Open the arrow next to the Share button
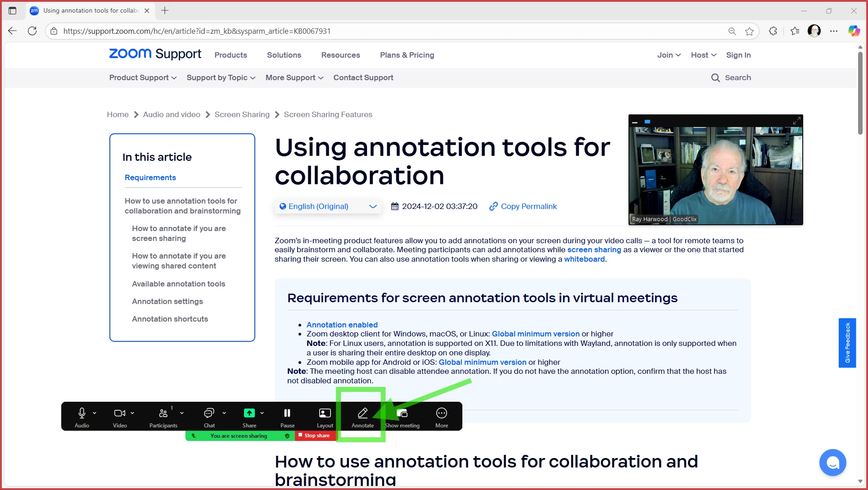This screenshot has width=868, height=490. pyautogui.click(x=262, y=413)
